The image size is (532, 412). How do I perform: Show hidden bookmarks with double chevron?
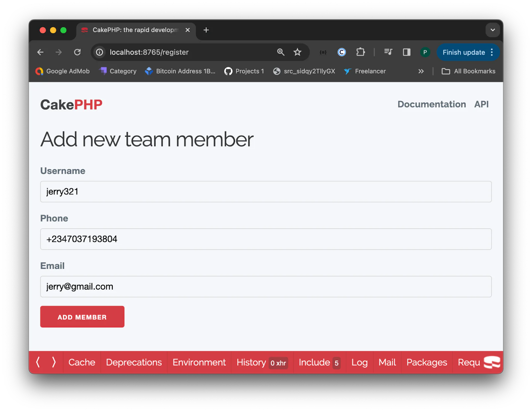pos(421,71)
